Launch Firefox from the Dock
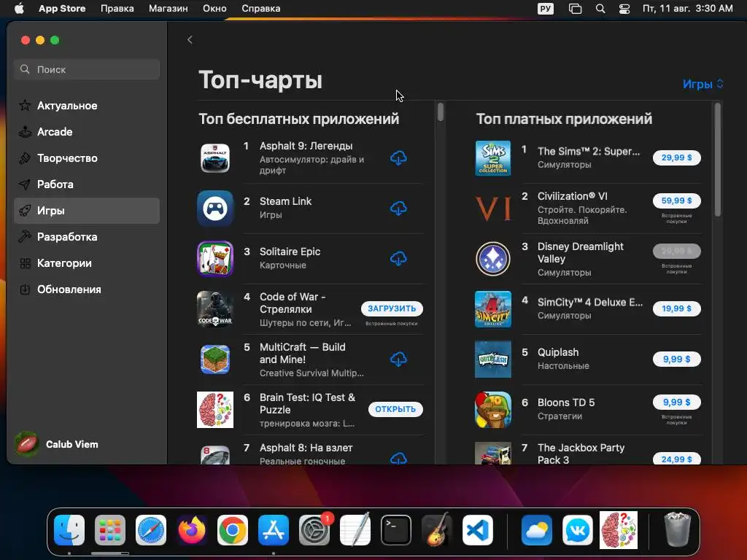This screenshot has height=560, width=747. pos(192,530)
